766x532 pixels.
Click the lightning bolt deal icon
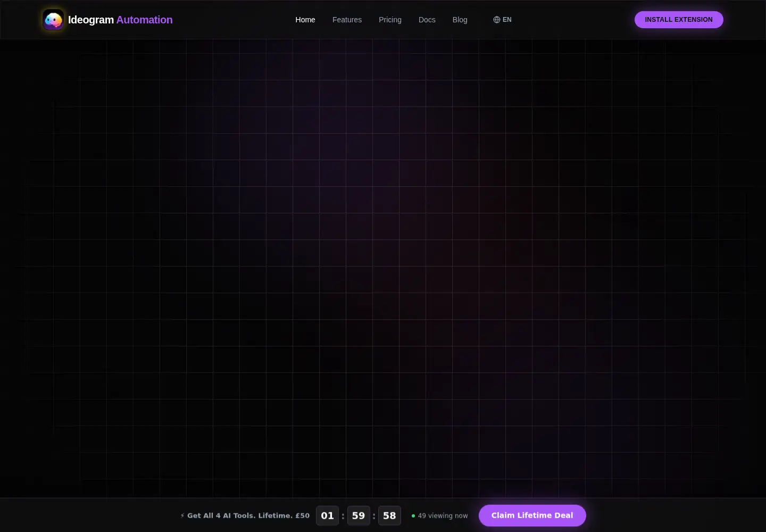pos(182,516)
